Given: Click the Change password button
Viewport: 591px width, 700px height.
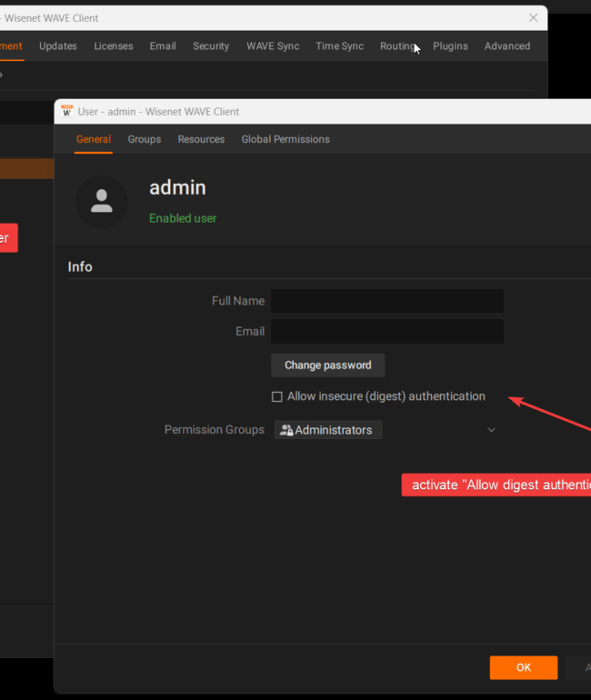Looking at the screenshot, I should coord(327,365).
